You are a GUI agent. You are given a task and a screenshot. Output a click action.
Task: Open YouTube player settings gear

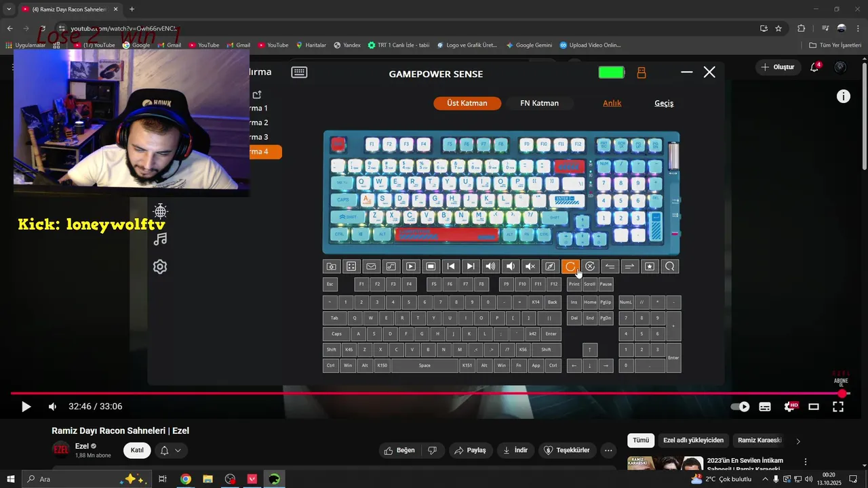tap(790, 407)
